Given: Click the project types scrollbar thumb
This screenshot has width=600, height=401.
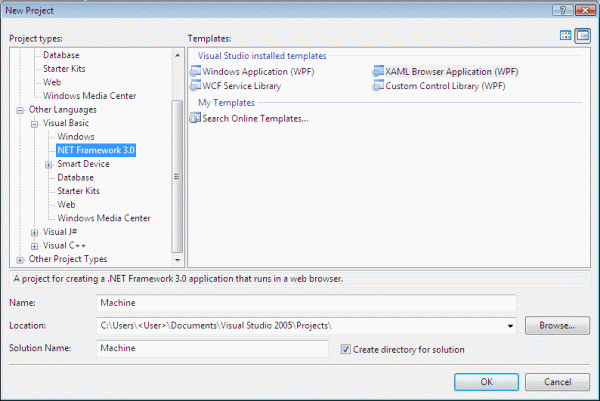Looking at the screenshot, I should [x=177, y=176].
